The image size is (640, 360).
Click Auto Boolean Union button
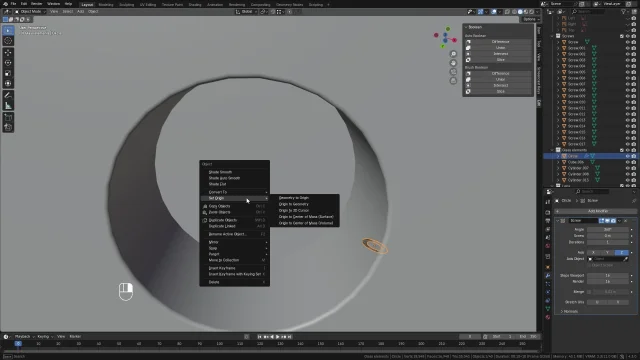498,48
